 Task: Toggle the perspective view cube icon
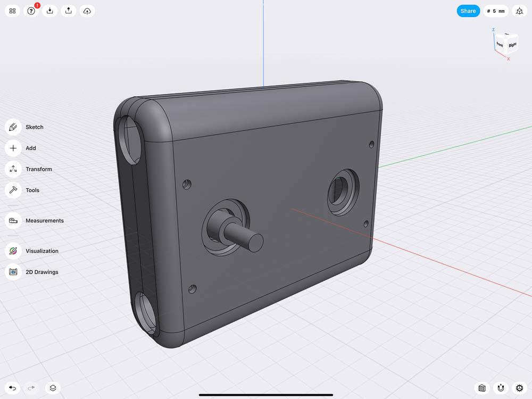pos(519,11)
